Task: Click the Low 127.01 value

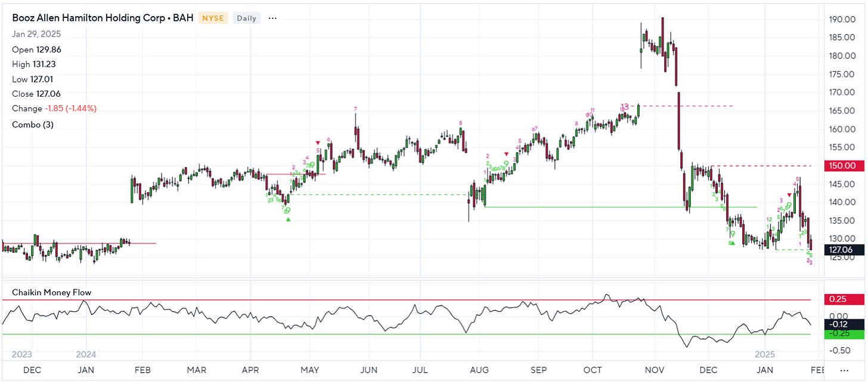Action: click(x=33, y=79)
